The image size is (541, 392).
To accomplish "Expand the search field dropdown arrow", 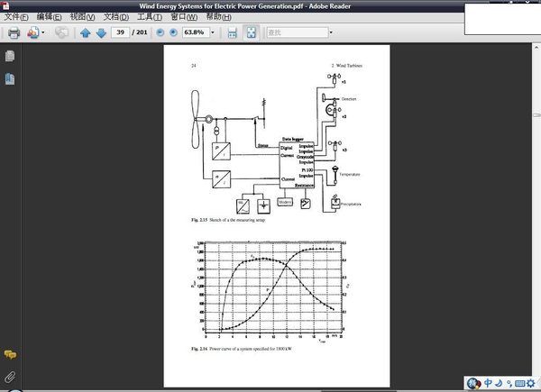I will tap(330, 32).
